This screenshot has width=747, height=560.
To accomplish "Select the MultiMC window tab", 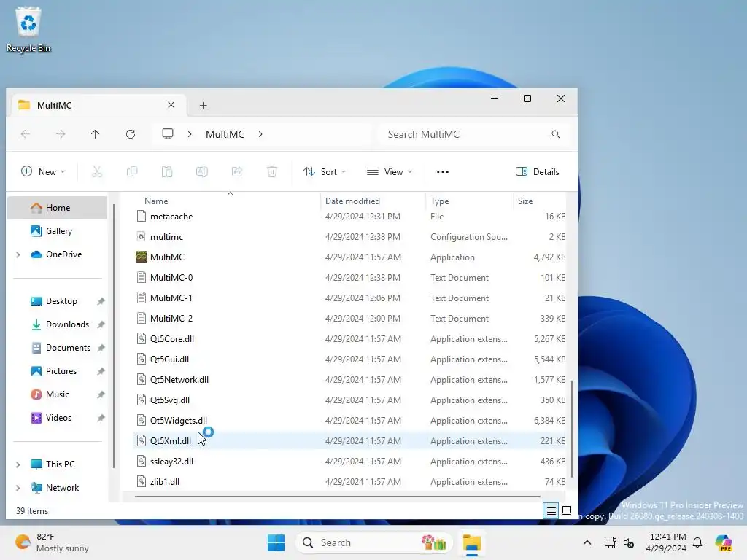I will pos(97,105).
